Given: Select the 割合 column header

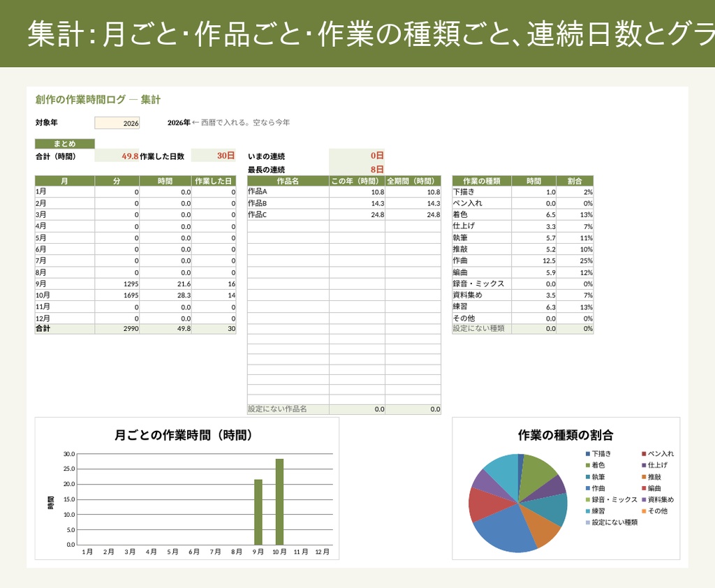Looking at the screenshot, I should [x=575, y=181].
